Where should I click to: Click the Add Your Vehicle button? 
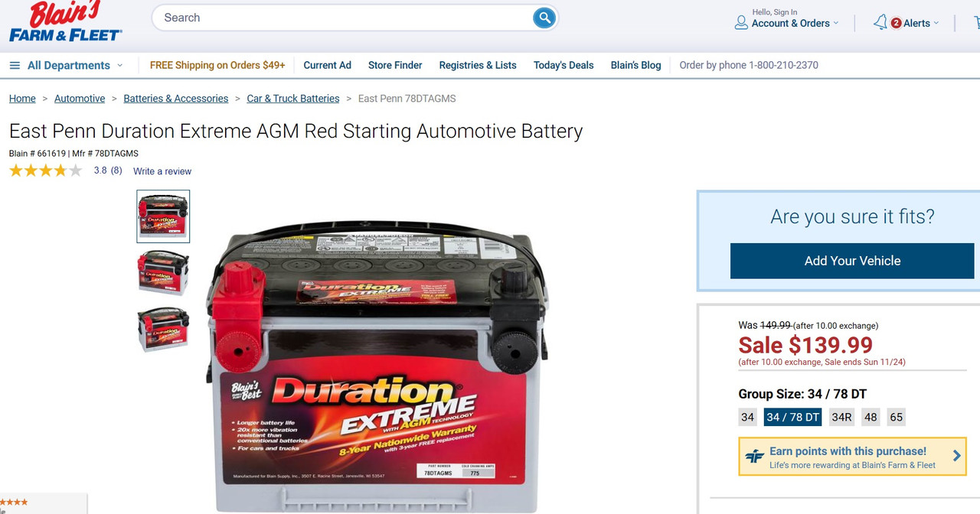(x=852, y=261)
